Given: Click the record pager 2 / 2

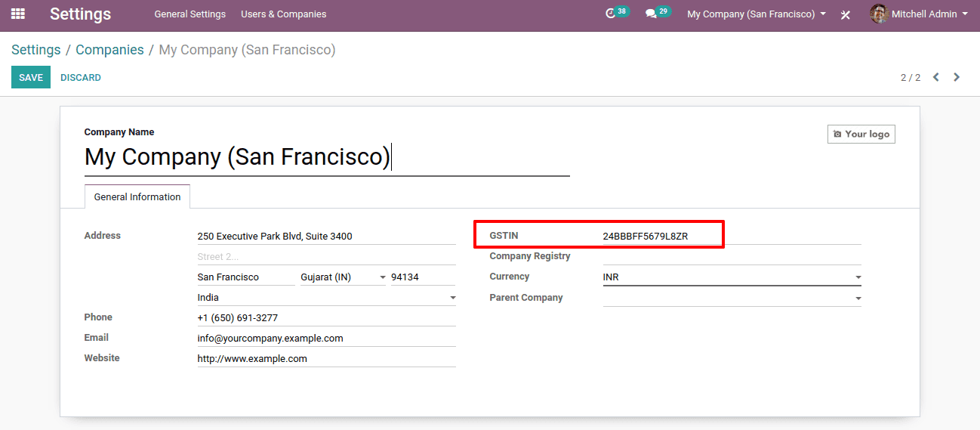Looking at the screenshot, I should 911,78.
